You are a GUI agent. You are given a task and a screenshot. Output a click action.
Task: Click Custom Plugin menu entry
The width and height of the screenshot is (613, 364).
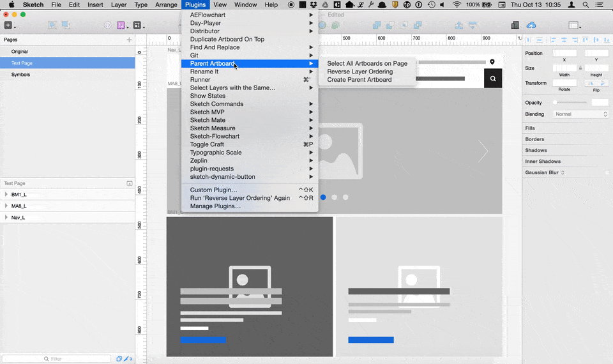250,190
